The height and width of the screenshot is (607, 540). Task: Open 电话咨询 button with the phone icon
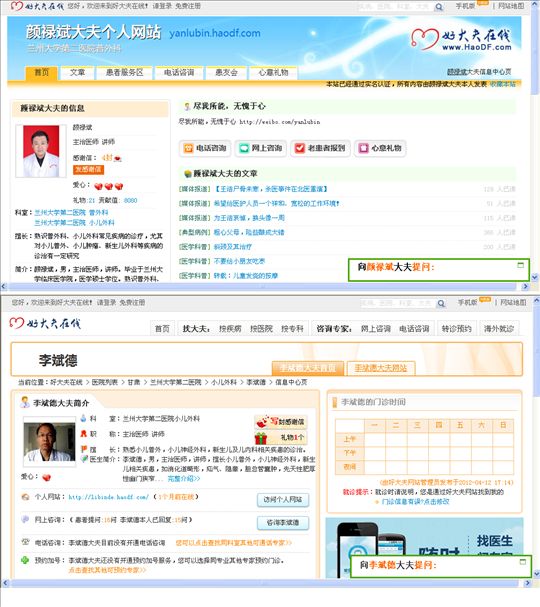205,148
